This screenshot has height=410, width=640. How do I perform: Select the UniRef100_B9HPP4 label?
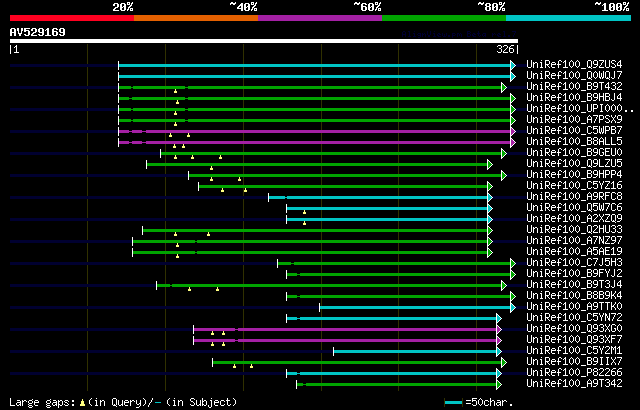tap(574, 175)
